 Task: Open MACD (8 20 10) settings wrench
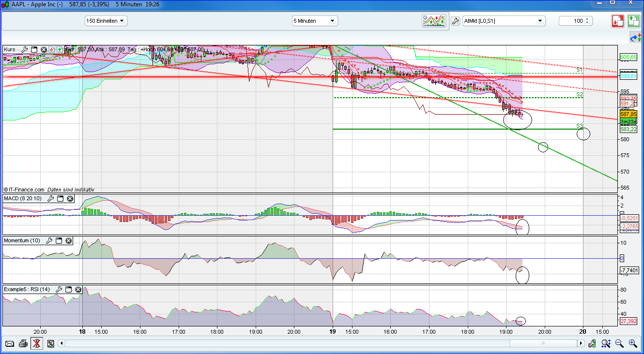coord(50,198)
